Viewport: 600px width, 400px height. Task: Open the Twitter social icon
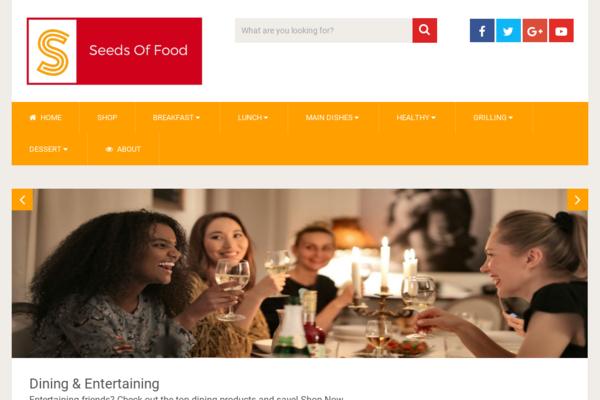508,31
